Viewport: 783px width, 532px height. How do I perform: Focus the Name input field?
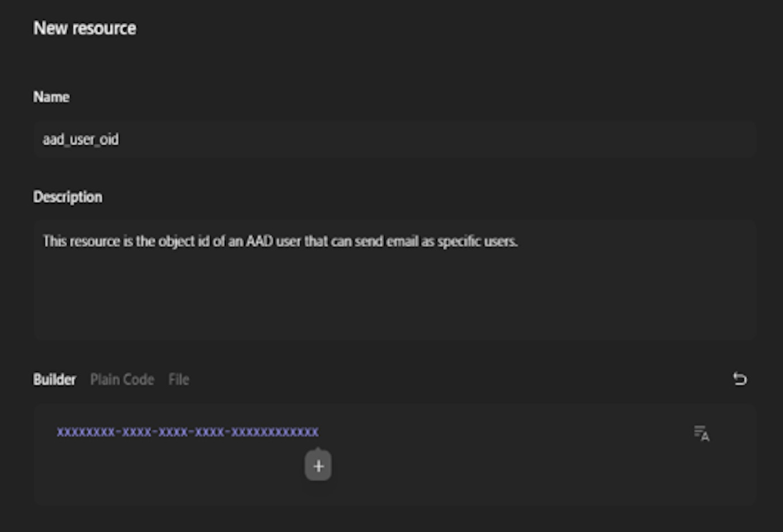pos(394,140)
